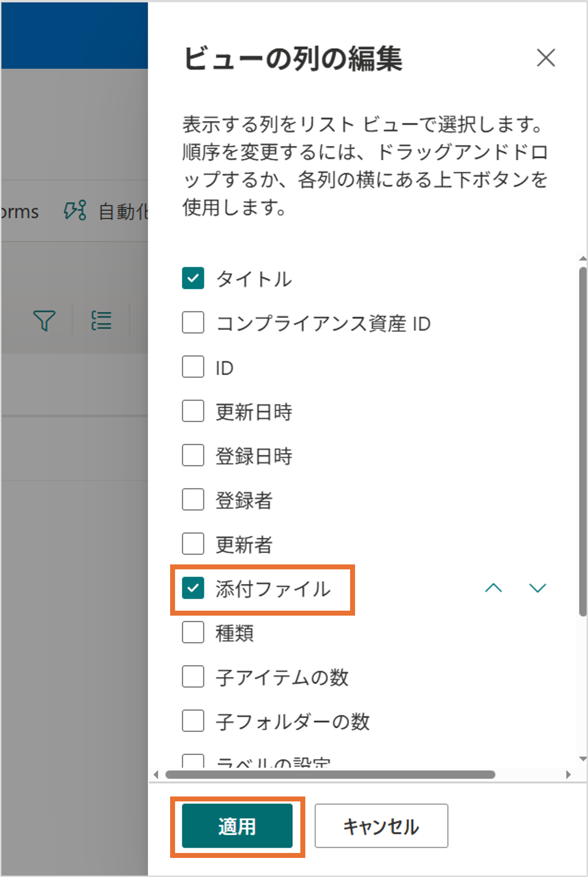Click the group-by list icon
The image size is (588, 877).
pyautogui.click(x=101, y=320)
